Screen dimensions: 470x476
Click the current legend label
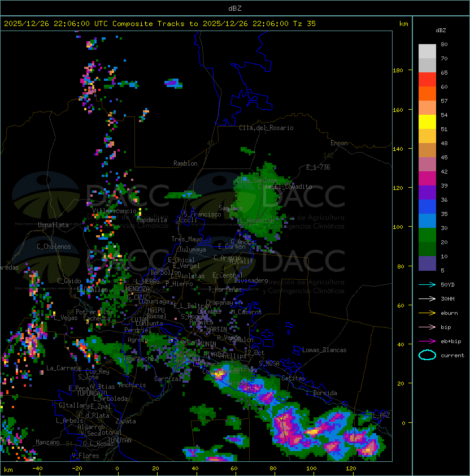[x=452, y=356]
